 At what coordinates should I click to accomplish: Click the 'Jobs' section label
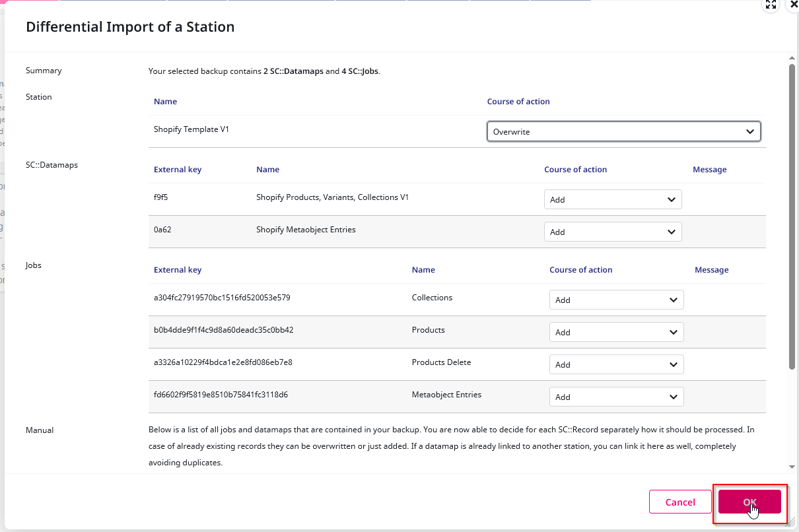(x=34, y=265)
